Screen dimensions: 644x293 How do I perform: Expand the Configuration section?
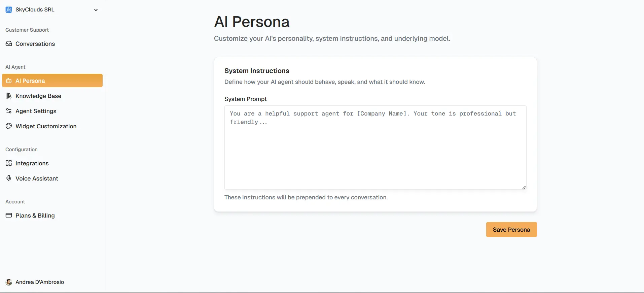(21, 150)
